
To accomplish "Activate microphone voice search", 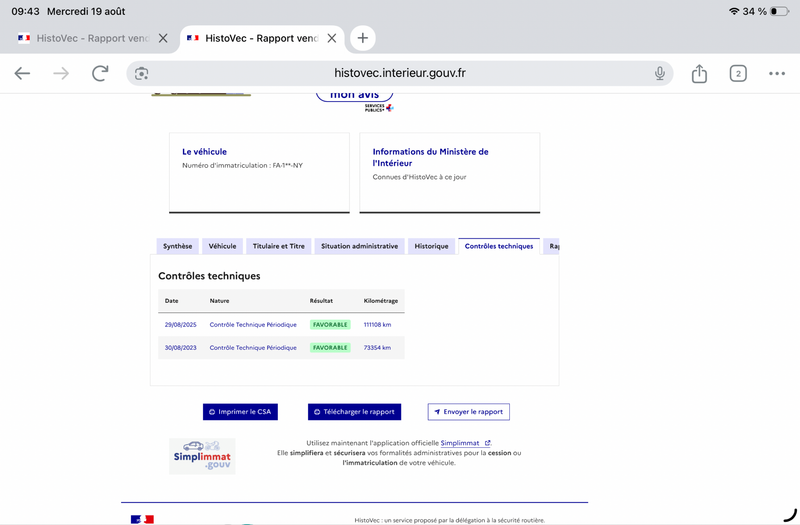I will [x=660, y=73].
